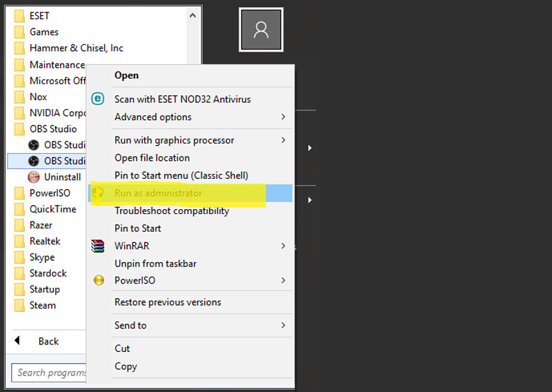Click the user account avatar icon

[261, 30]
